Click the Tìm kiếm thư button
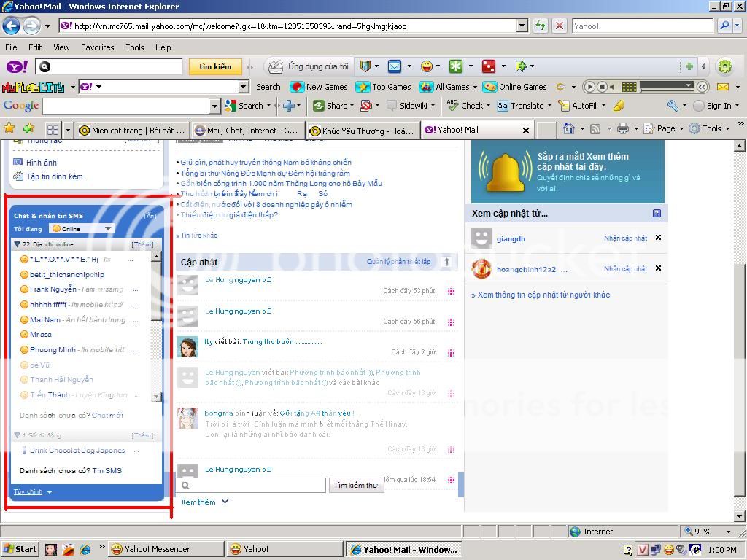 [356, 485]
